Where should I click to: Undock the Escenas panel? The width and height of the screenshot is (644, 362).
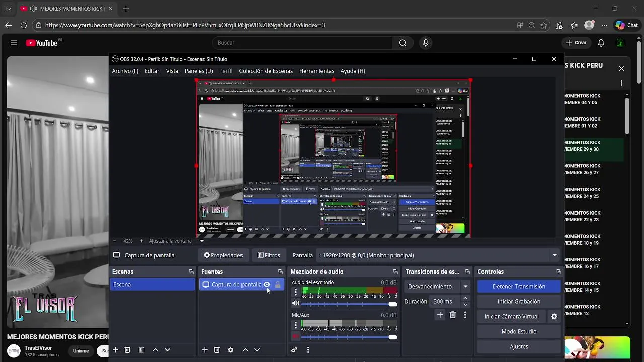191,271
